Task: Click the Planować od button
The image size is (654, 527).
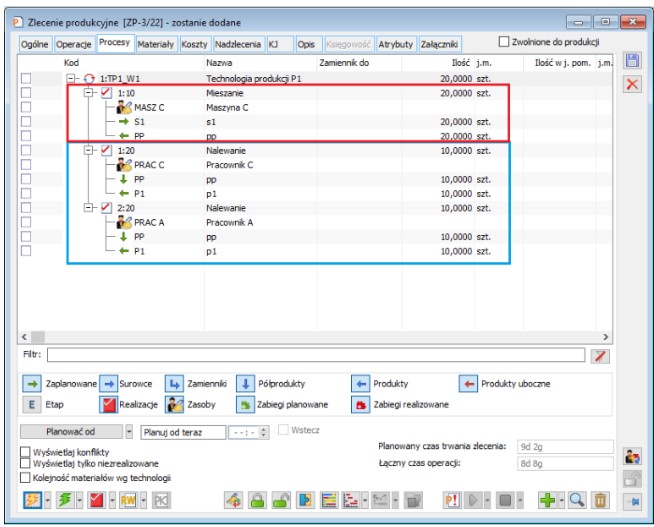Action: coord(71,432)
